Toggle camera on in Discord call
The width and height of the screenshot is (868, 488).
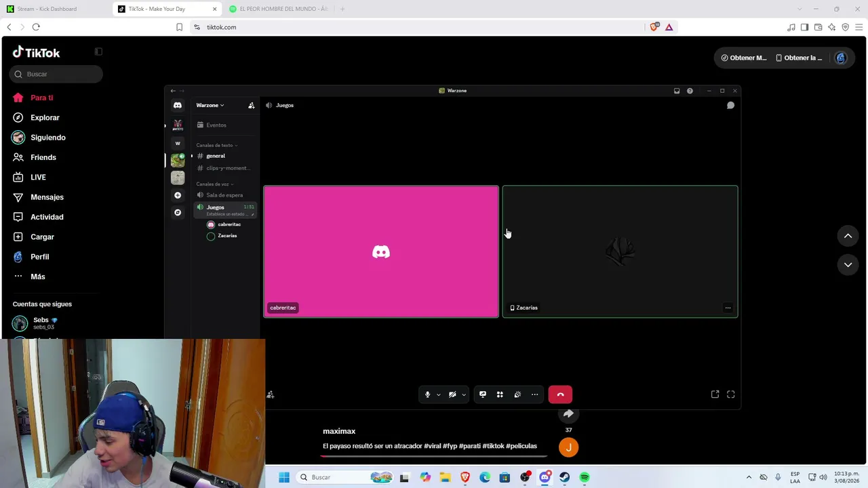point(452,394)
